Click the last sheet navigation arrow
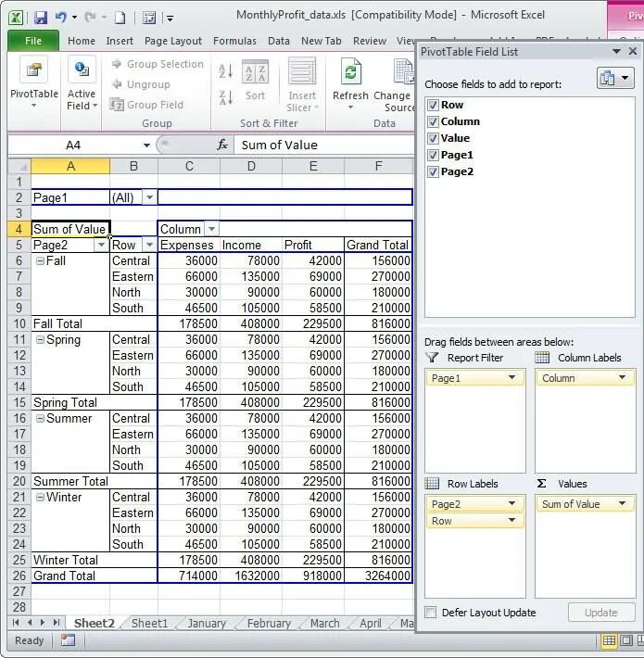The image size is (644, 658). 57,623
